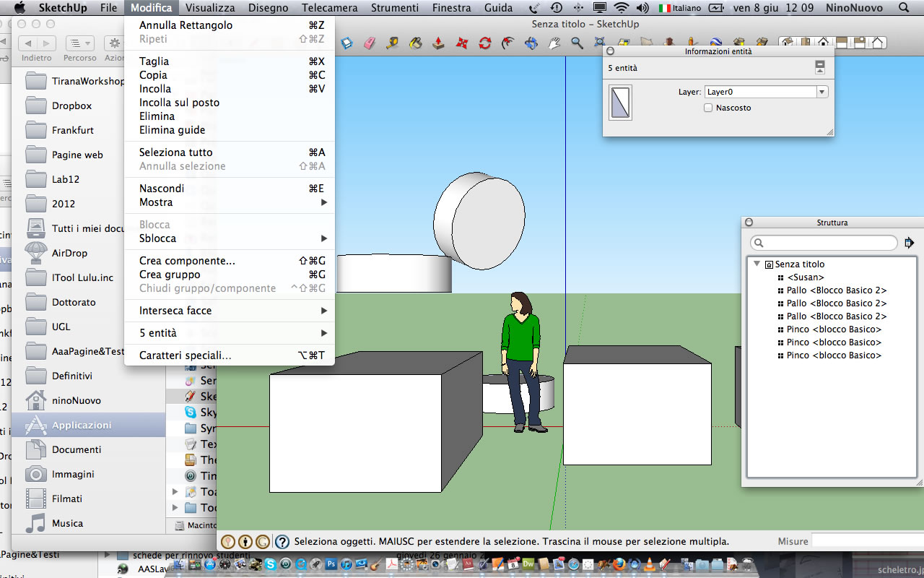Click the Zoom magnifier tool
Viewport: 924px width, 578px height.
(577, 43)
